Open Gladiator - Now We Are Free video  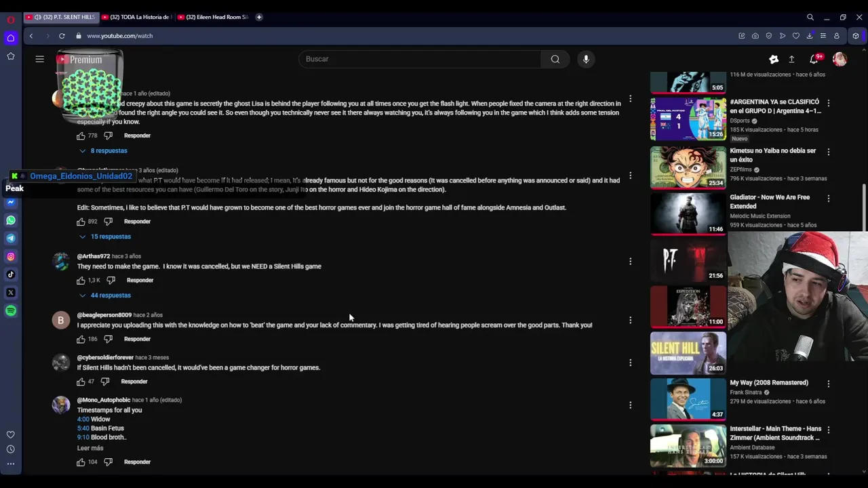(x=770, y=202)
